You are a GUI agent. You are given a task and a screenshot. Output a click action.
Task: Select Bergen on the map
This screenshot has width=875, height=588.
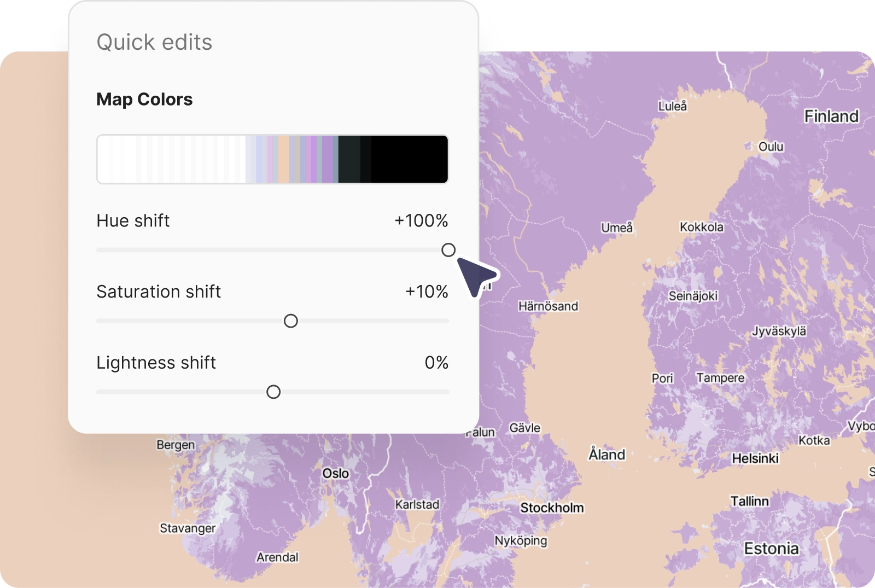(x=176, y=445)
